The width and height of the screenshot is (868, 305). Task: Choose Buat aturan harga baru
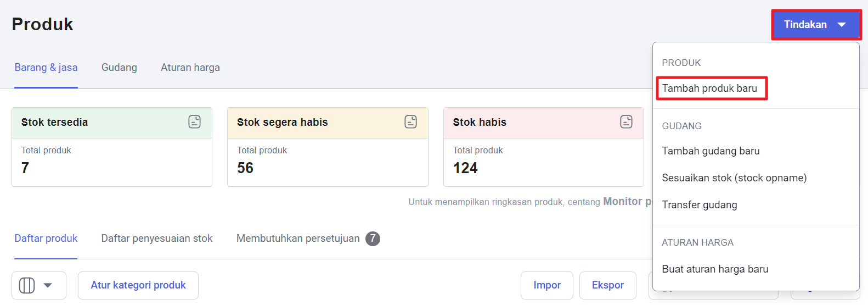[x=715, y=269]
